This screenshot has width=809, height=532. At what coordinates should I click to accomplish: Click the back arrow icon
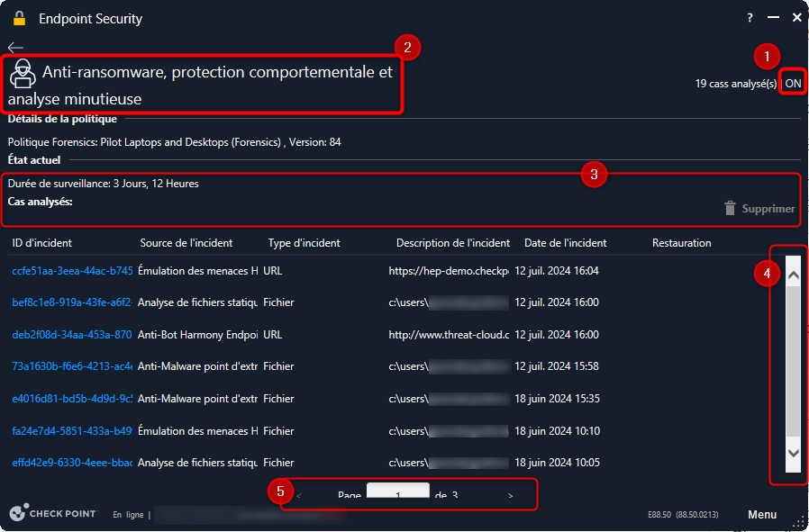pos(15,47)
